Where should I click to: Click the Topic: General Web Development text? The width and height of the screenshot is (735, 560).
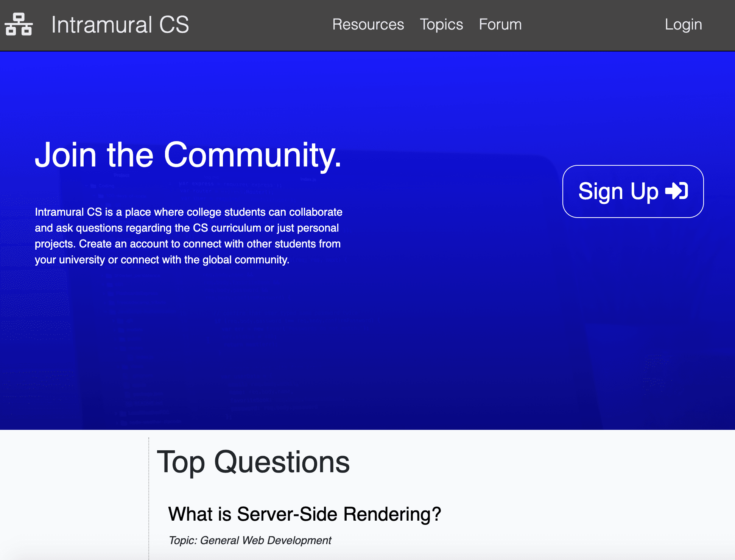(x=250, y=540)
